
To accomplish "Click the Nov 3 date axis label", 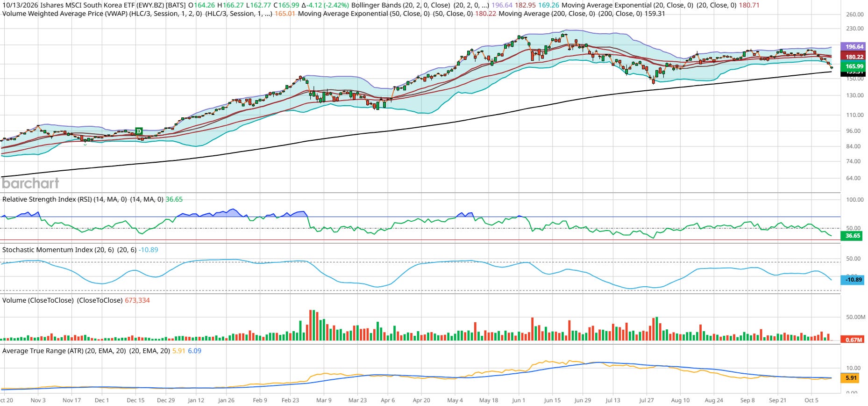I will click(38, 400).
